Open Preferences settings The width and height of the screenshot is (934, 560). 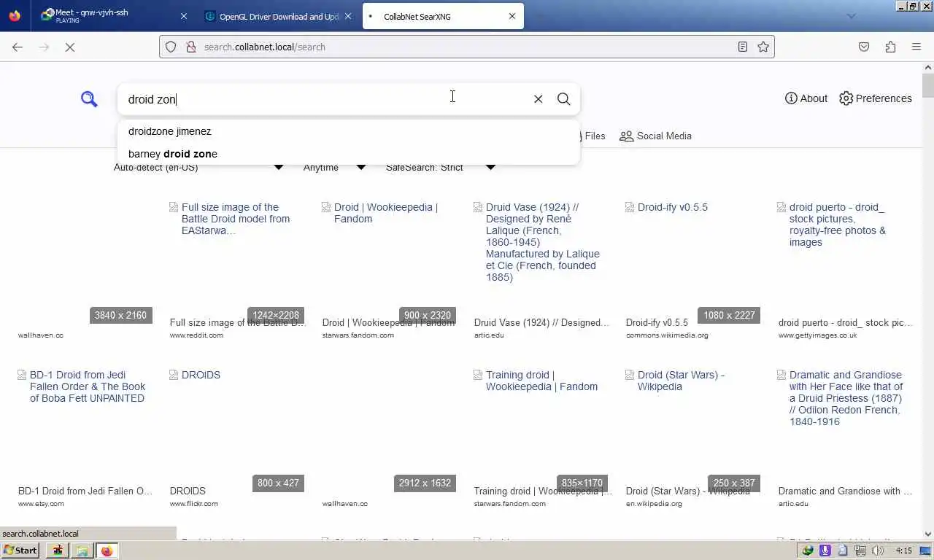coord(875,98)
